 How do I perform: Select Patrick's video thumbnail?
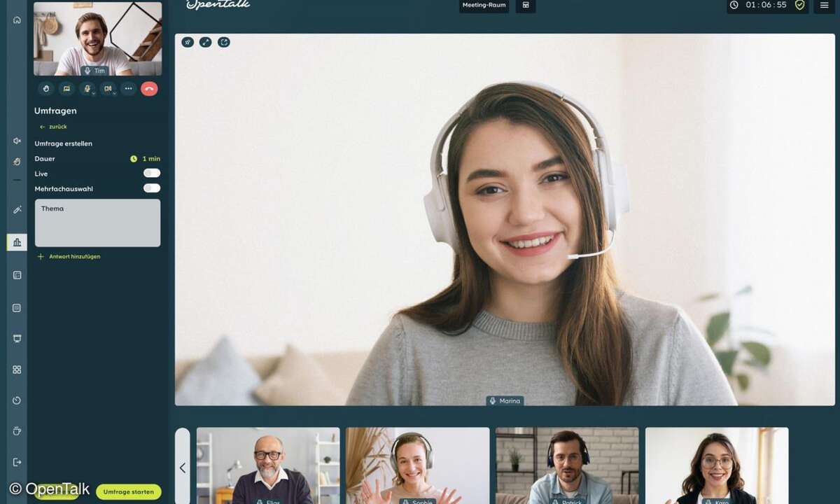tap(567, 465)
